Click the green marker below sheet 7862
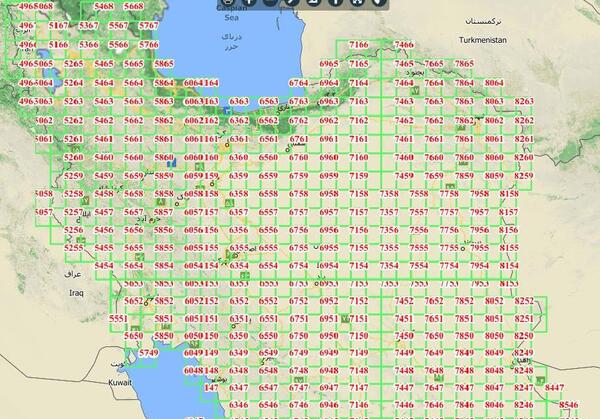The image size is (600, 419). click(461, 129)
